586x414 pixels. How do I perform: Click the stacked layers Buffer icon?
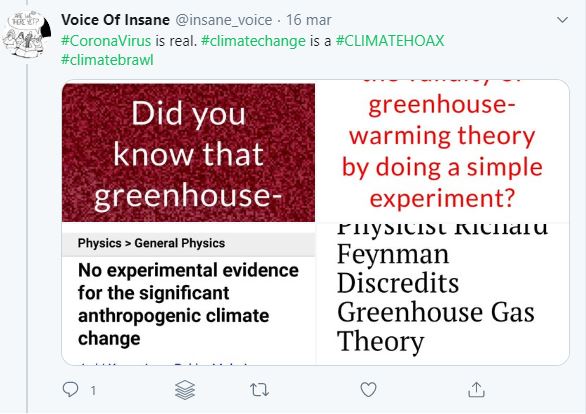point(185,390)
